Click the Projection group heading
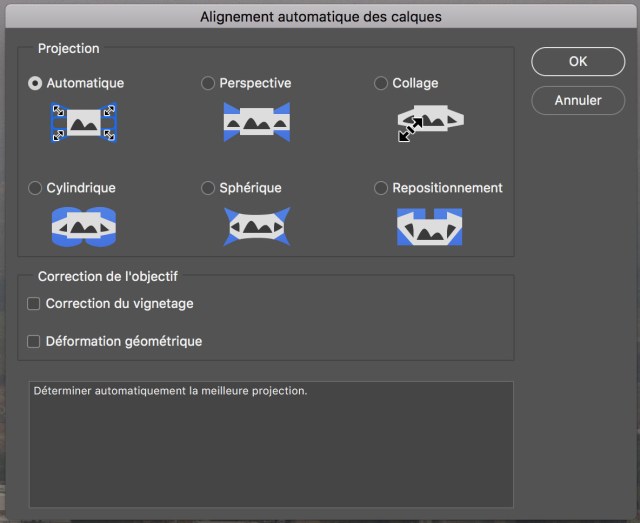This screenshot has height=523, width=640. 68,48
